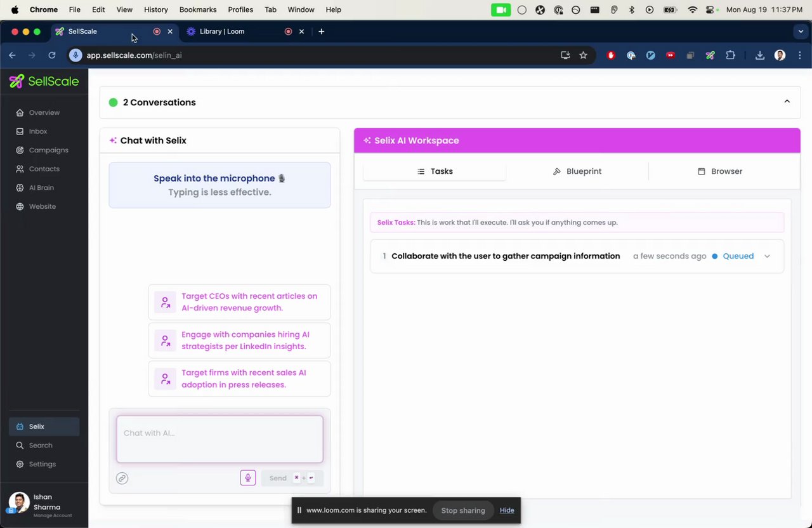Open the red hand blocker extension

611,55
